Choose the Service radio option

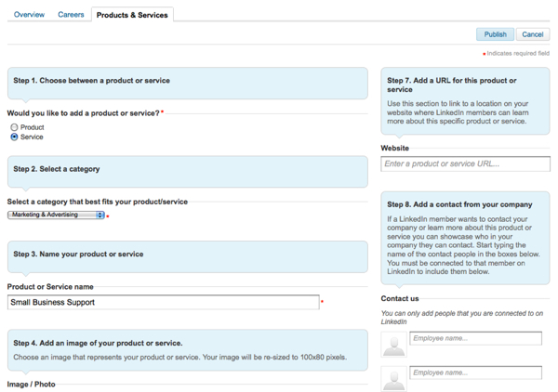(x=14, y=137)
